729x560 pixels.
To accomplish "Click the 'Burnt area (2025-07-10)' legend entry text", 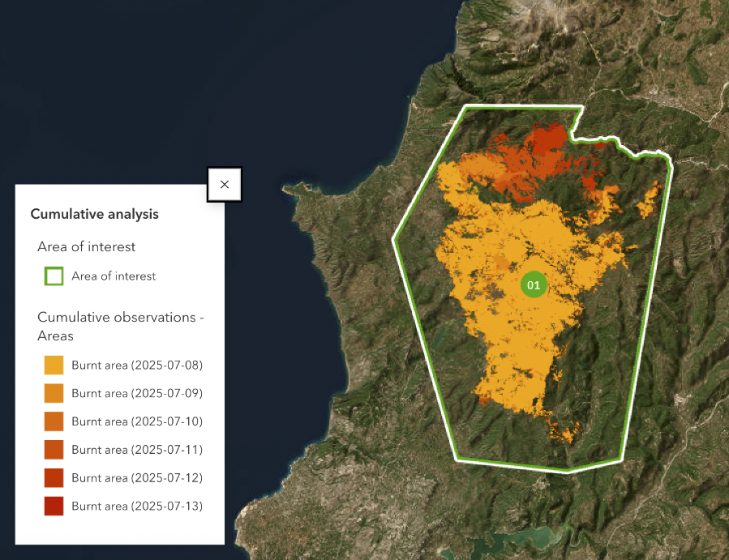I will pyautogui.click(x=137, y=421).
